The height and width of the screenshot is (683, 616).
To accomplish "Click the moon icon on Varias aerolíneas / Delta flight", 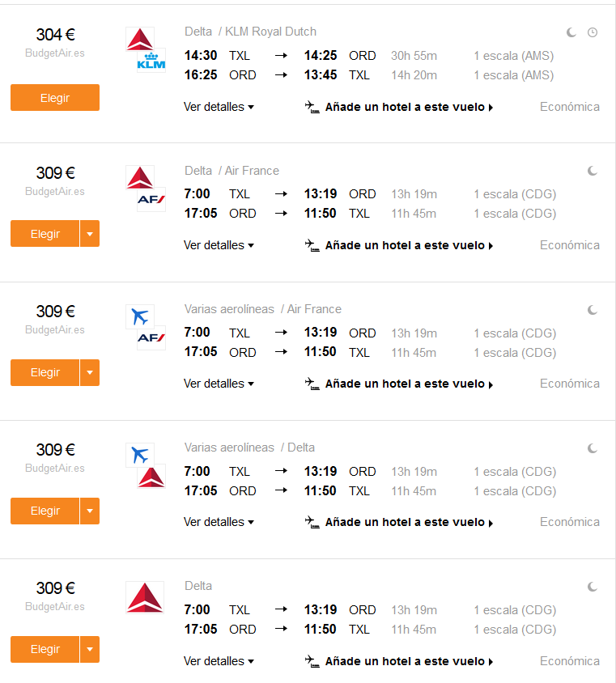I will [x=593, y=448].
